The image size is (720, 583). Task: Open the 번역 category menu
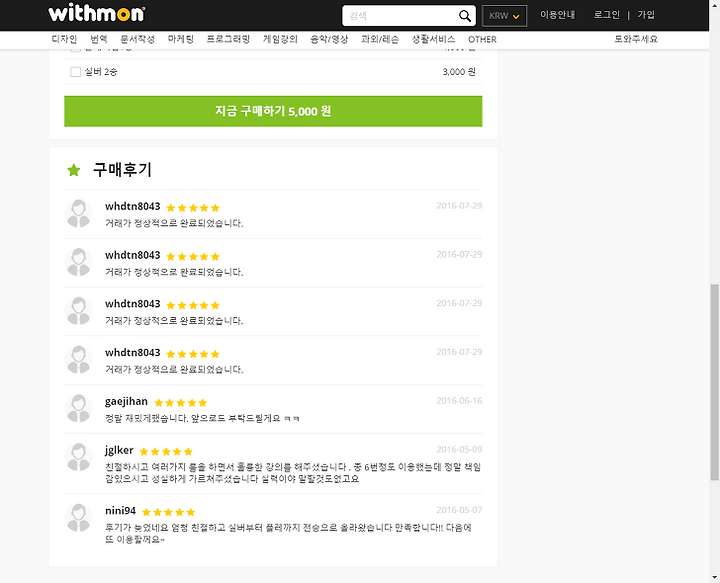coord(99,39)
